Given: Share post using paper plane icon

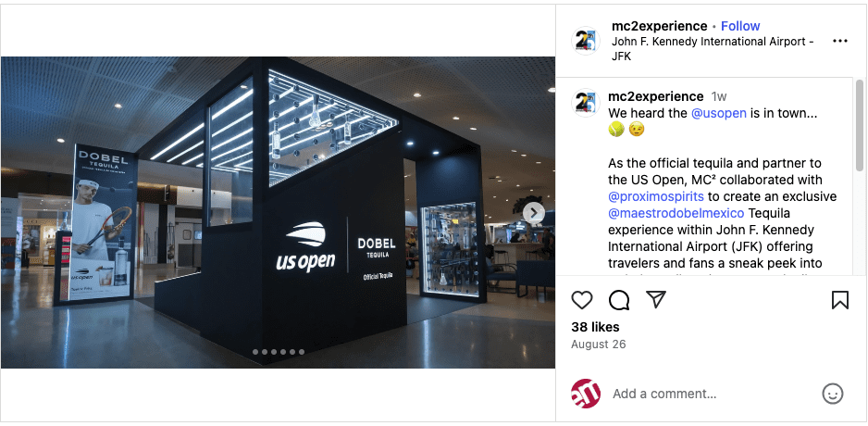Looking at the screenshot, I should click(655, 300).
